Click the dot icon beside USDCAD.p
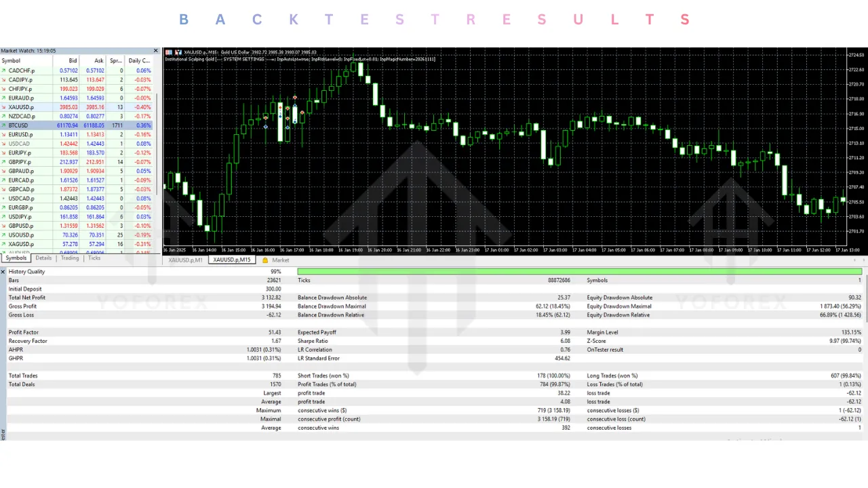This screenshot has height=488, width=868. tap(3, 199)
